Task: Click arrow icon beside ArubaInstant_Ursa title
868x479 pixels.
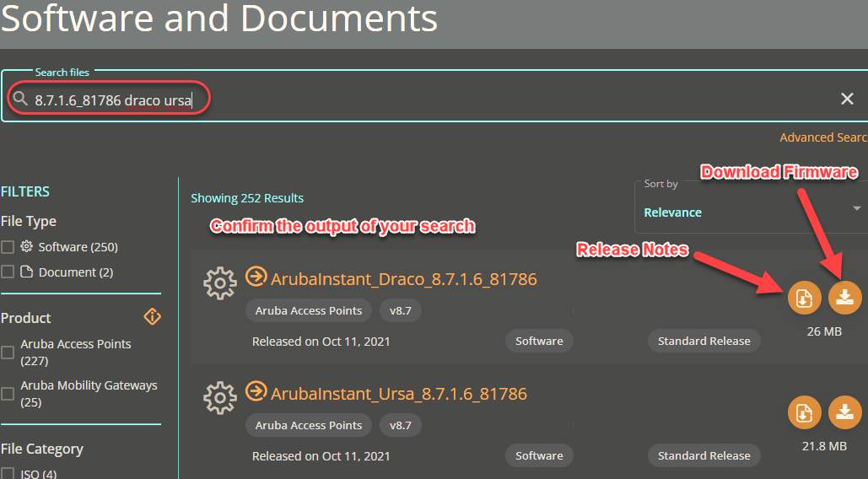Action: pyautogui.click(x=256, y=390)
